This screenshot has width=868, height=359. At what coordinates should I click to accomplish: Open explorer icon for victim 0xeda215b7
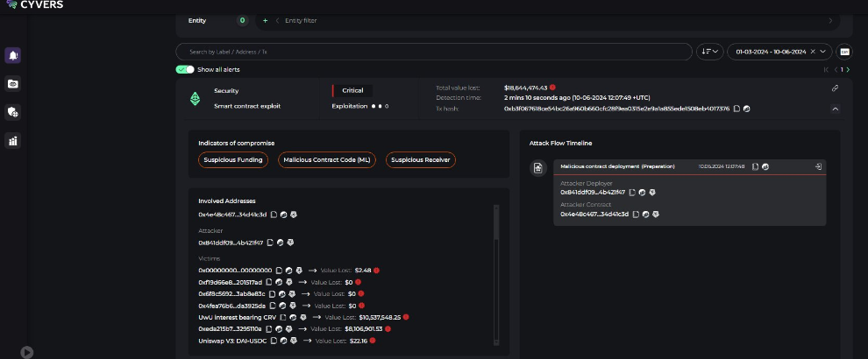pos(279,329)
